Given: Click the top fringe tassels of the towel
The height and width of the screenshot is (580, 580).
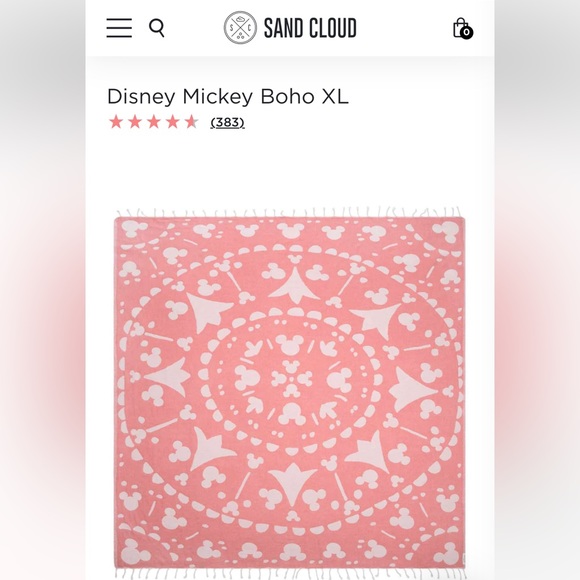Looking at the screenshot, I should (x=290, y=213).
